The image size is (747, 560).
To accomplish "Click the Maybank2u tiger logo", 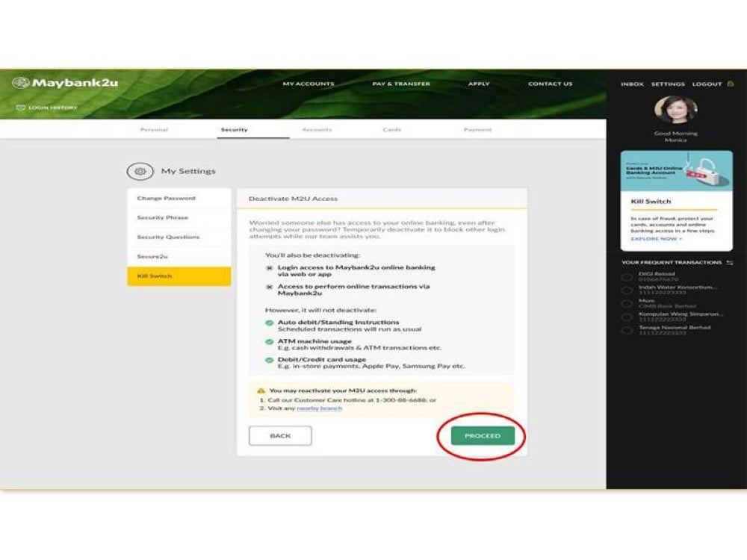I will (x=21, y=83).
